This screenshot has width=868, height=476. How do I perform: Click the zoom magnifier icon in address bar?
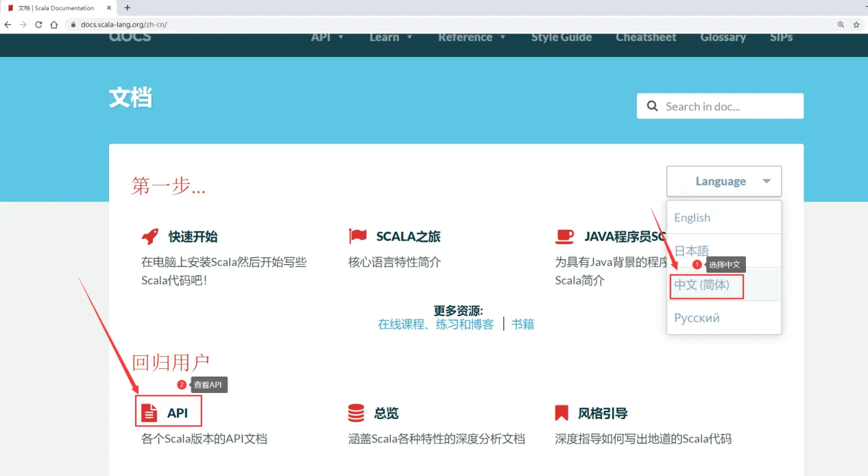[x=841, y=24]
